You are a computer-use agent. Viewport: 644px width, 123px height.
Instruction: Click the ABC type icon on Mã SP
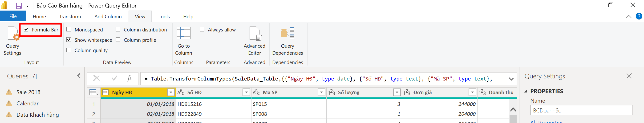click(256, 92)
